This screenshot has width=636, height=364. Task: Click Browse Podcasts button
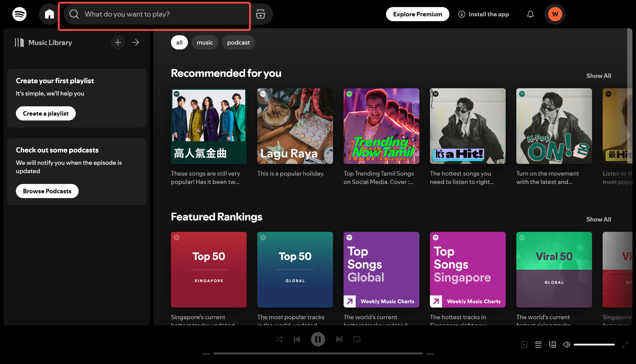pyautogui.click(x=47, y=191)
